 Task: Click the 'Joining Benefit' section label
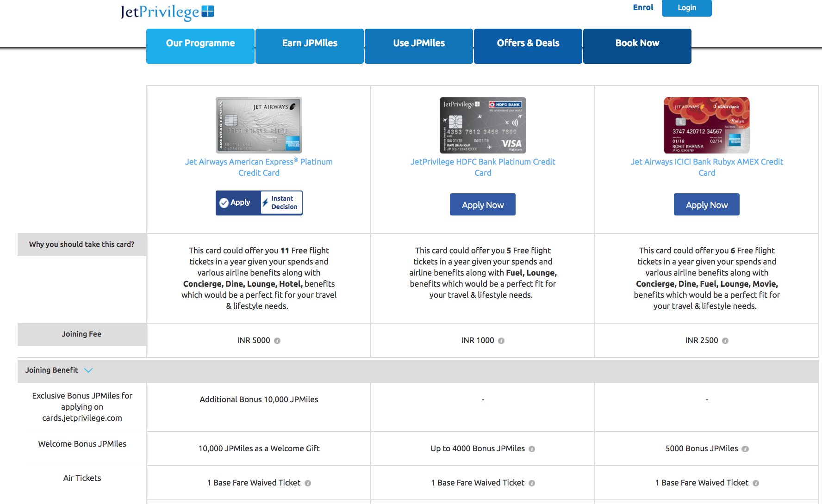pyautogui.click(x=51, y=370)
